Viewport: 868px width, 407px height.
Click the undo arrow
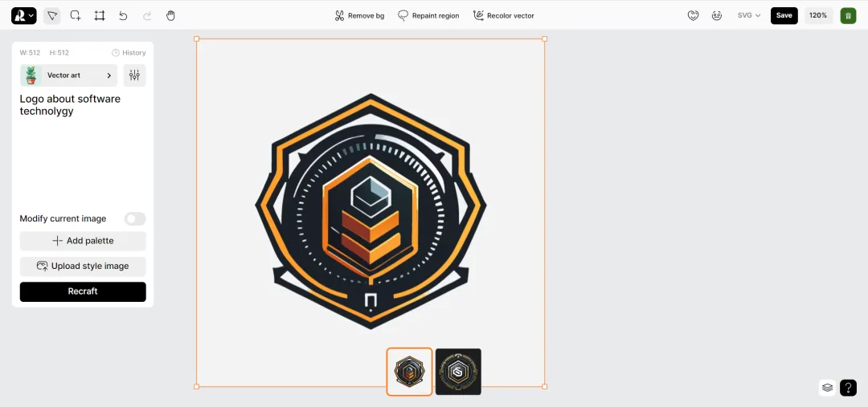pos(123,15)
